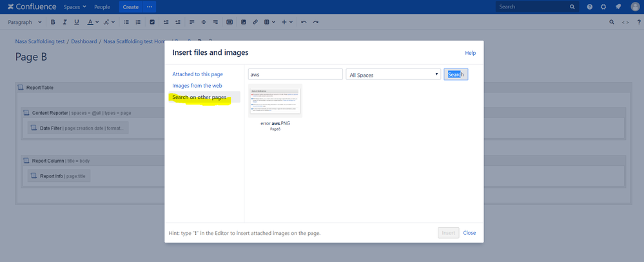This screenshot has width=644, height=262.
Task: Click the Report Info macro placeholder
Action: (59, 176)
